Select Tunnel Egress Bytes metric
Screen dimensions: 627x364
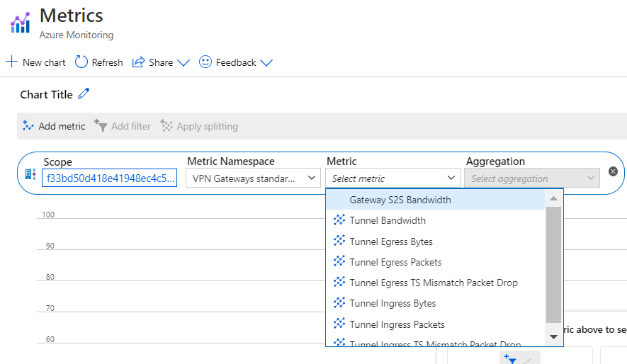tap(391, 241)
